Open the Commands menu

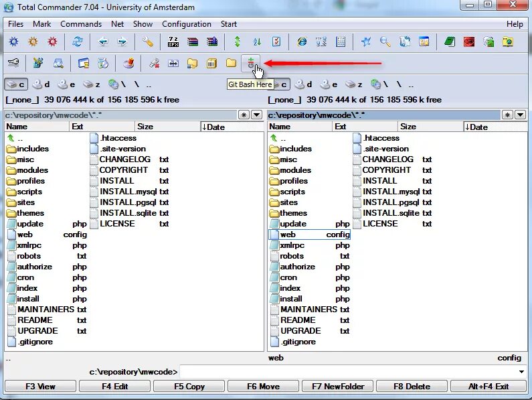click(81, 24)
